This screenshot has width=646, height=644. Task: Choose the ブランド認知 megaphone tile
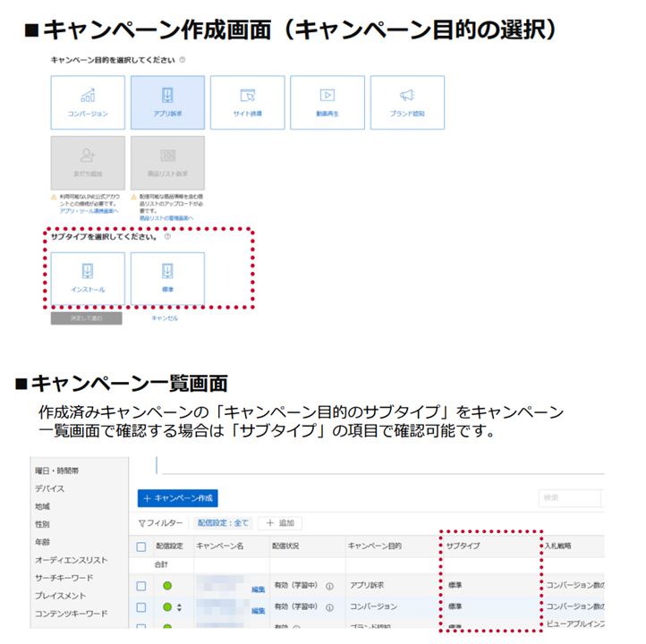click(x=407, y=103)
